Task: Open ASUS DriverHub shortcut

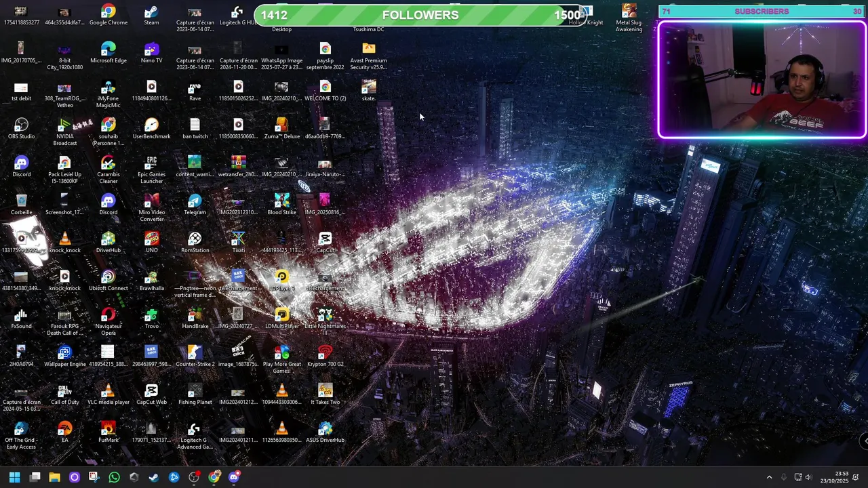Action: (x=325, y=433)
